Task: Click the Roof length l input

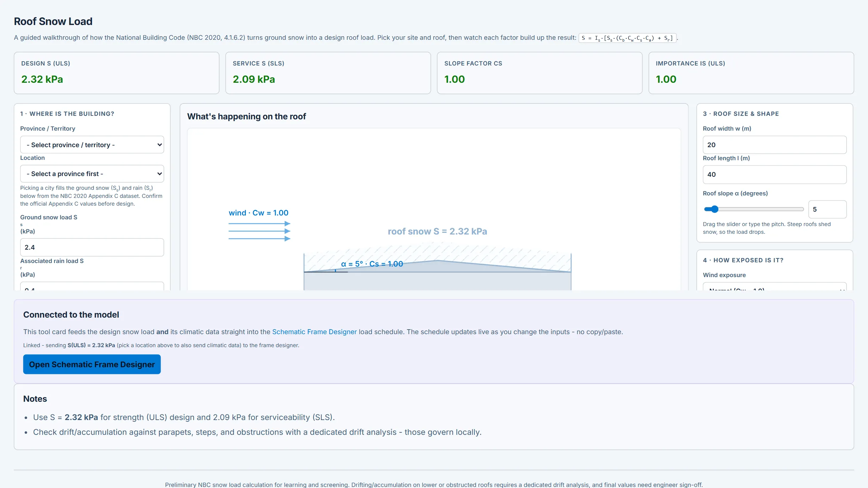Action: tap(775, 175)
